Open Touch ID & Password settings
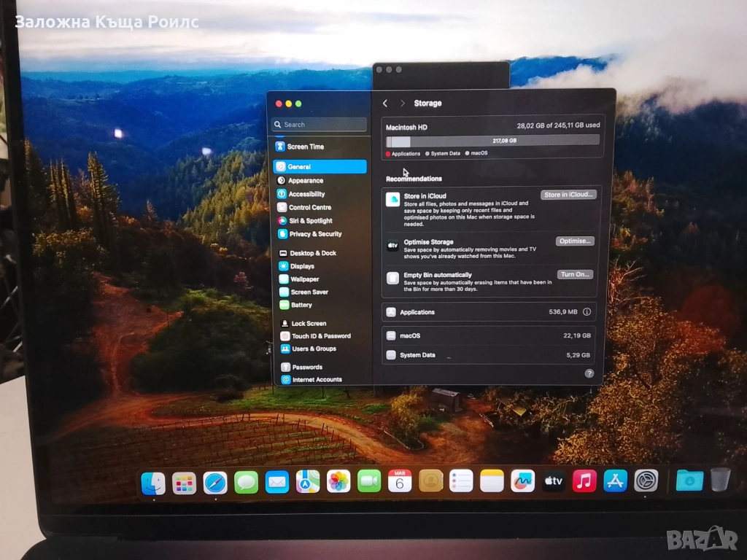Screen dimensions: 747x560 click(321, 336)
